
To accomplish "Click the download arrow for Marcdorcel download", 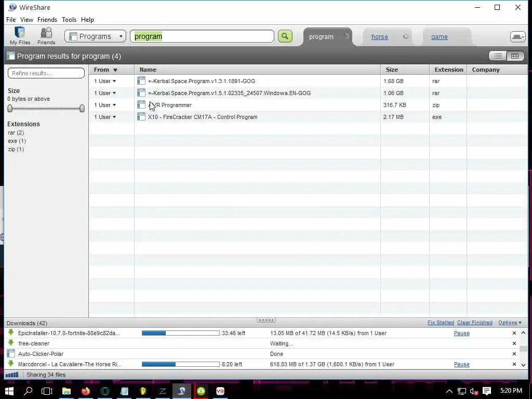I will coord(11,364).
